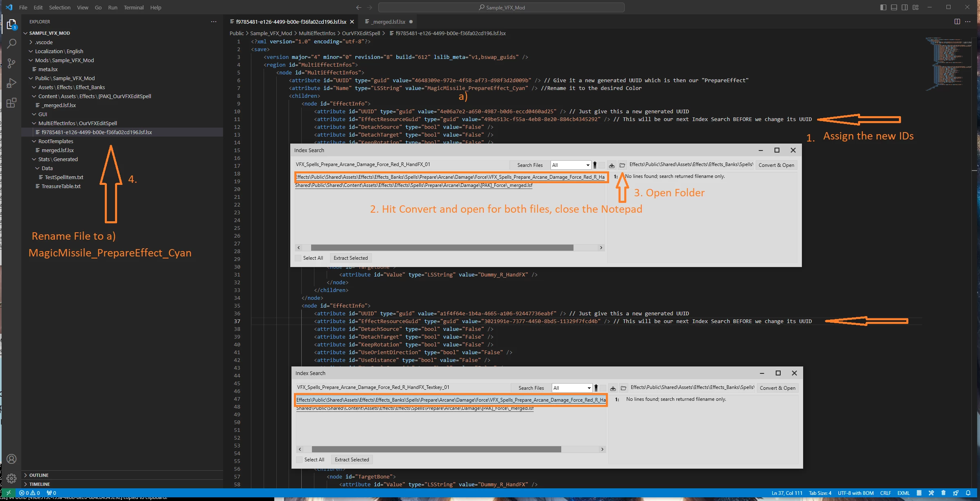Toggle the bottom panel layout icon

[x=894, y=7]
